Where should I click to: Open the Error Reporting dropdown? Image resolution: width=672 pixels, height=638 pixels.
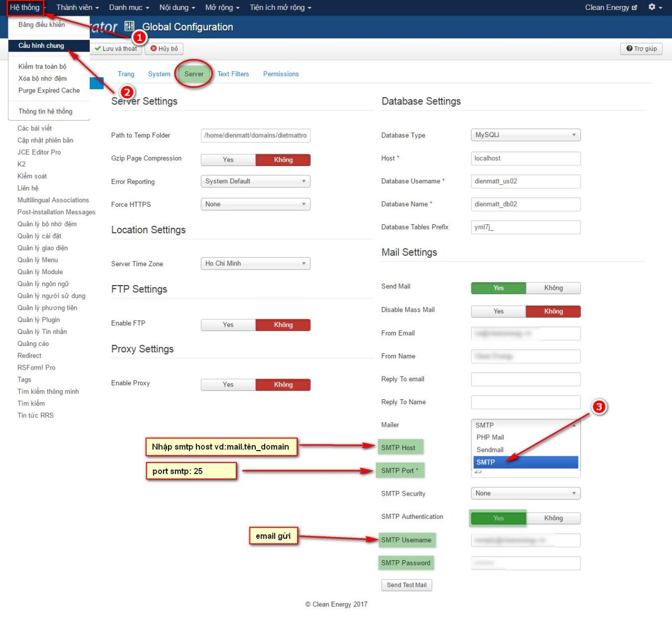[256, 181]
